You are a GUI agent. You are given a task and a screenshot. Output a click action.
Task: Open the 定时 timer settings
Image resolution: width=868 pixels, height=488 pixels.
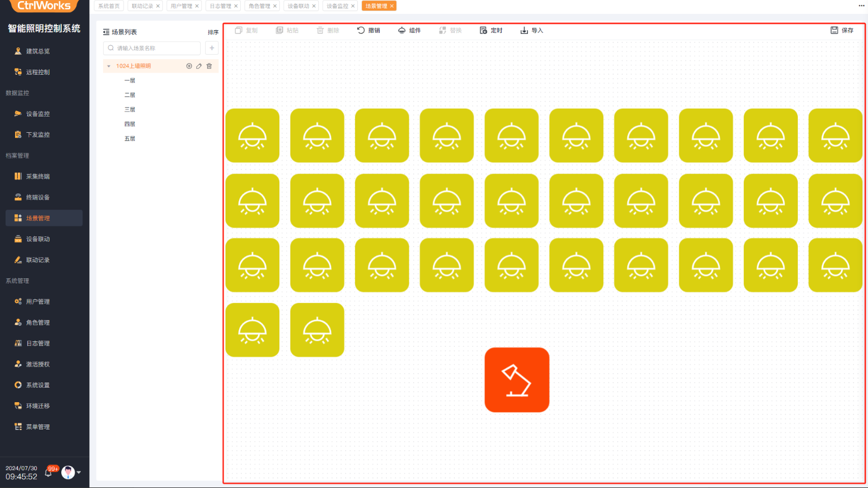tap(491, 30)
